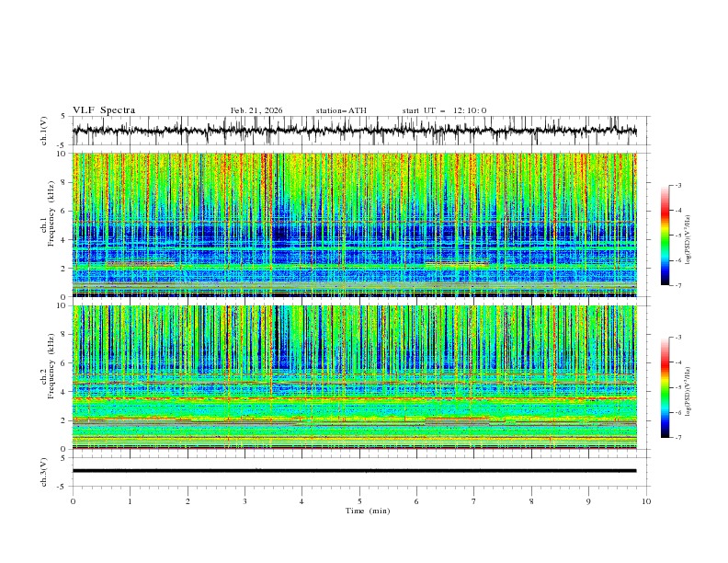Click the "ch.3(V)" axis label
Image resolution: width=728 pixels, height=563 pixels.
(44, 472)
